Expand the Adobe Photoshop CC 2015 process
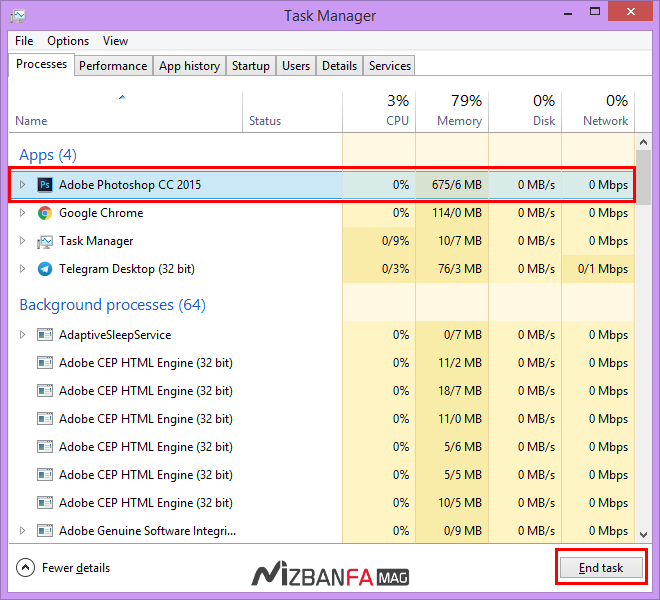The width and height of the screenshot is (660, 600). (x=23, y=185)
